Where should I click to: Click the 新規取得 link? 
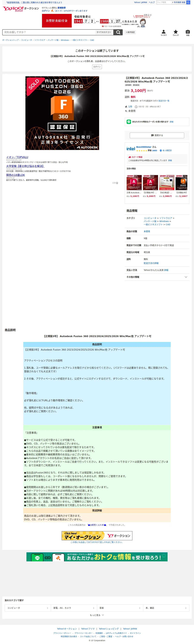(x=61, y=8)
